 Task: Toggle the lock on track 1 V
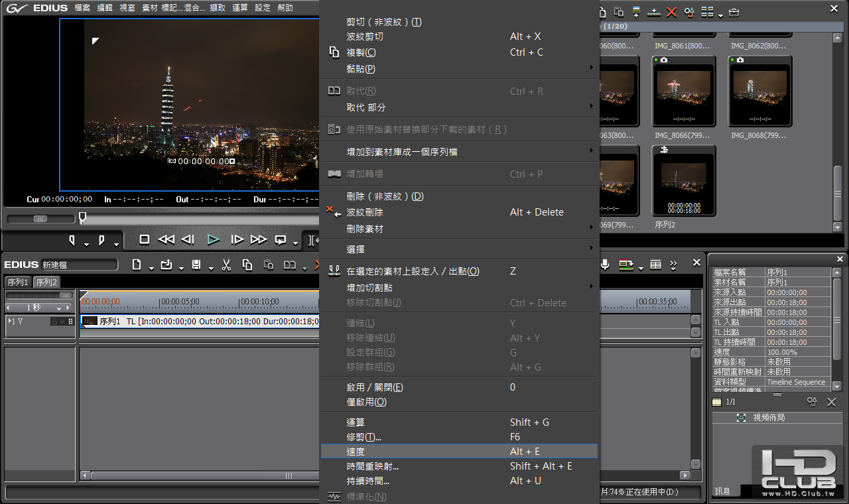(x=54, y=322)
